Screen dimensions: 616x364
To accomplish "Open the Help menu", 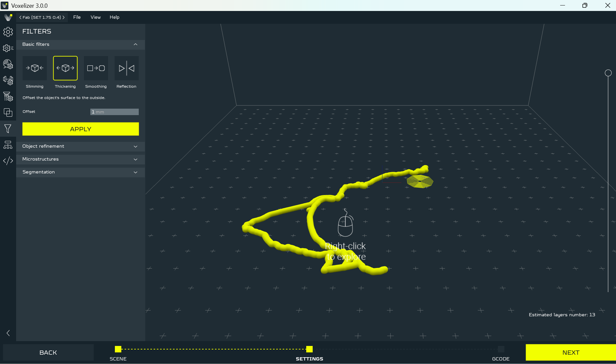I will tap(115, 17).
